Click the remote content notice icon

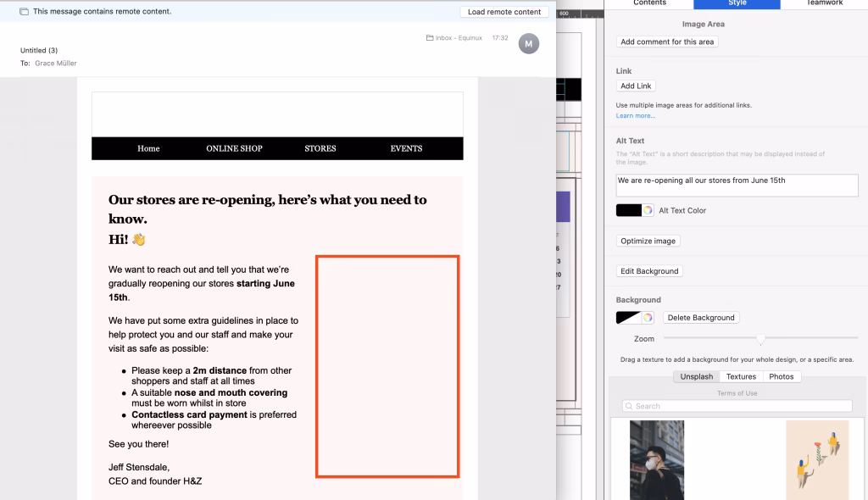(x=24, y=12)
